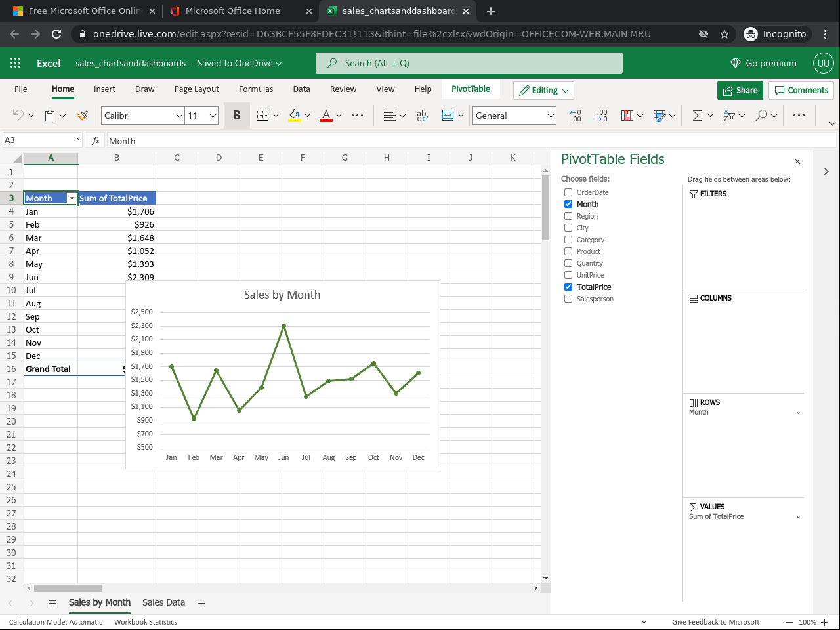The image size is (840, 630).
Task: Open the number format dropdown
Action: point(551,115)
